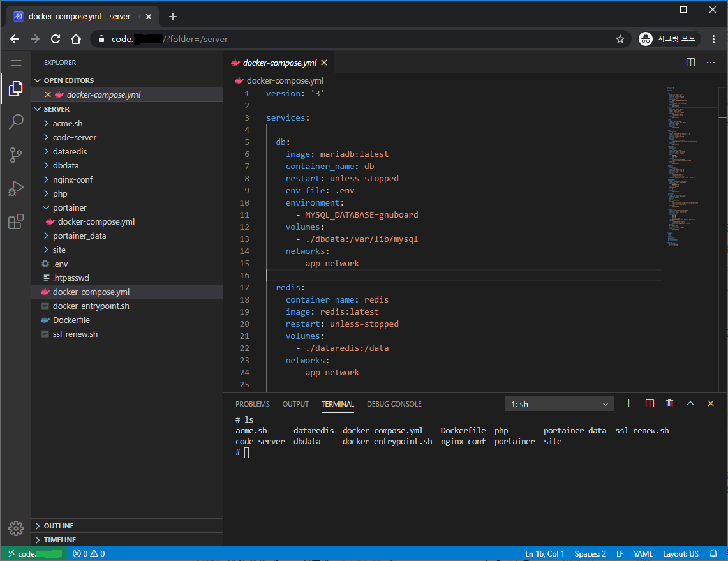Open the Extensions view
Screen dimensions: 728x561
coord(16,221)
